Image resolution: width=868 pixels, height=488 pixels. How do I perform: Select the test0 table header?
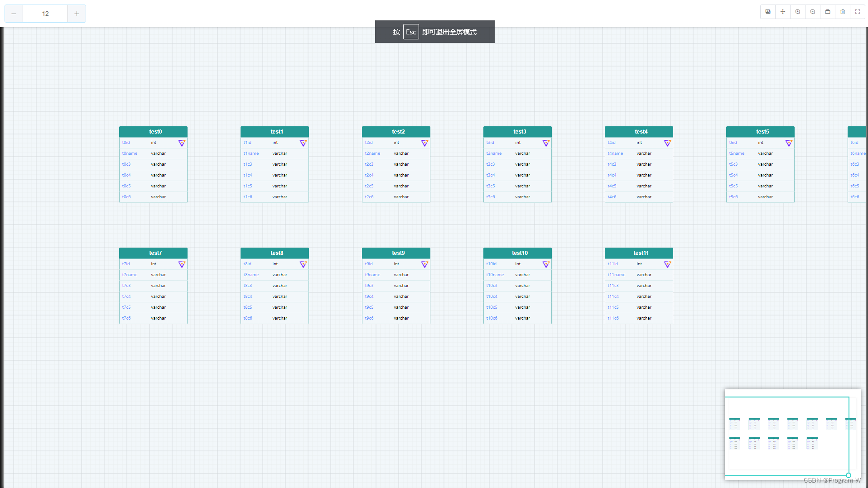[153, 132]
